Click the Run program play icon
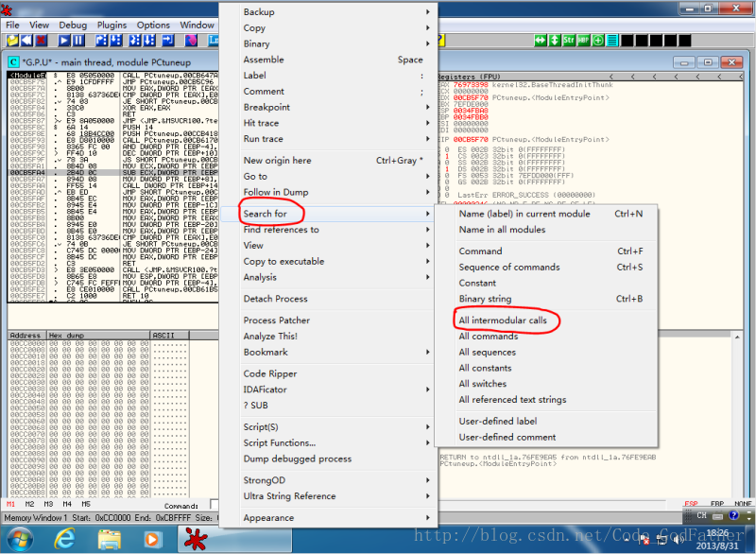Image resolution: width=756 pixels, height=554 pixels. click(x=63, y=41)
